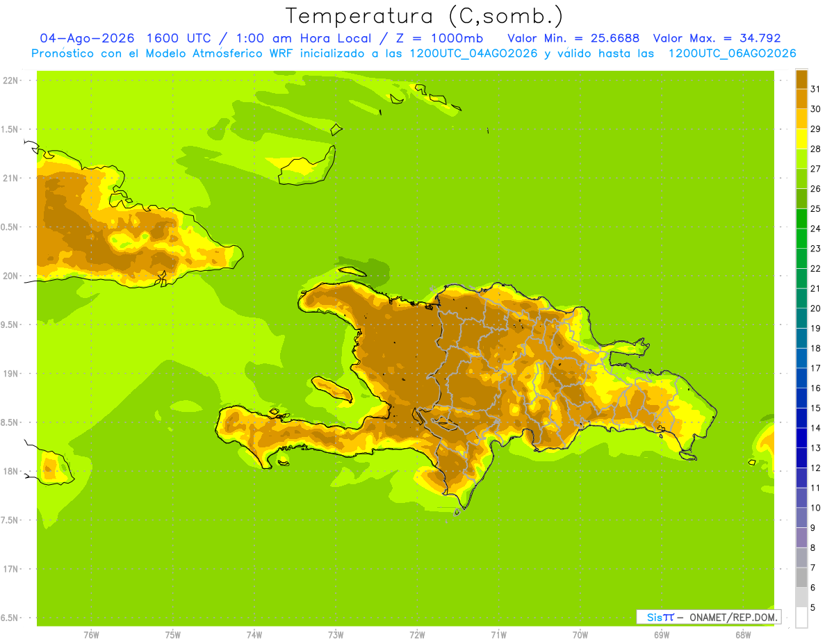Click the "75W" longitude label

click(x=172, y=635)
